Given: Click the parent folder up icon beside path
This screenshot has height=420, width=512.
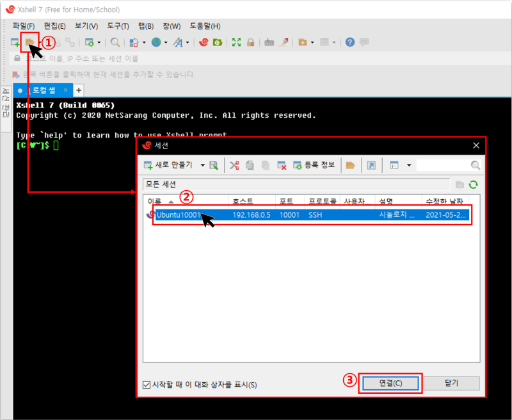Looking at the screenshot, I should (460, 185).
